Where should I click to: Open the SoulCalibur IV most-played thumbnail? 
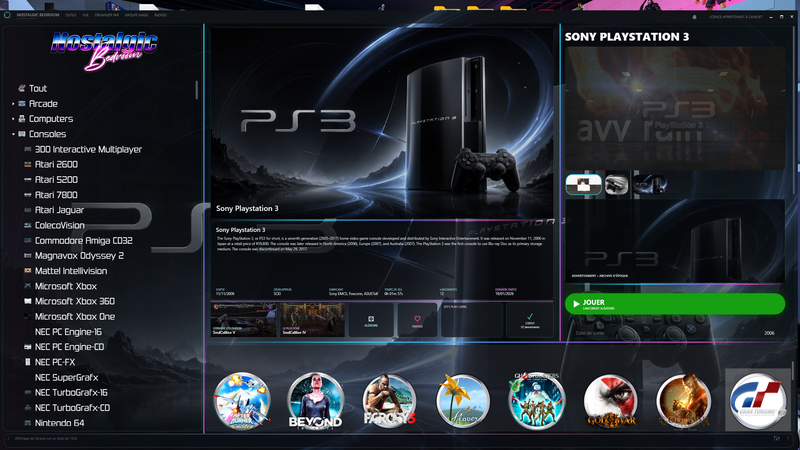[313, 320]
